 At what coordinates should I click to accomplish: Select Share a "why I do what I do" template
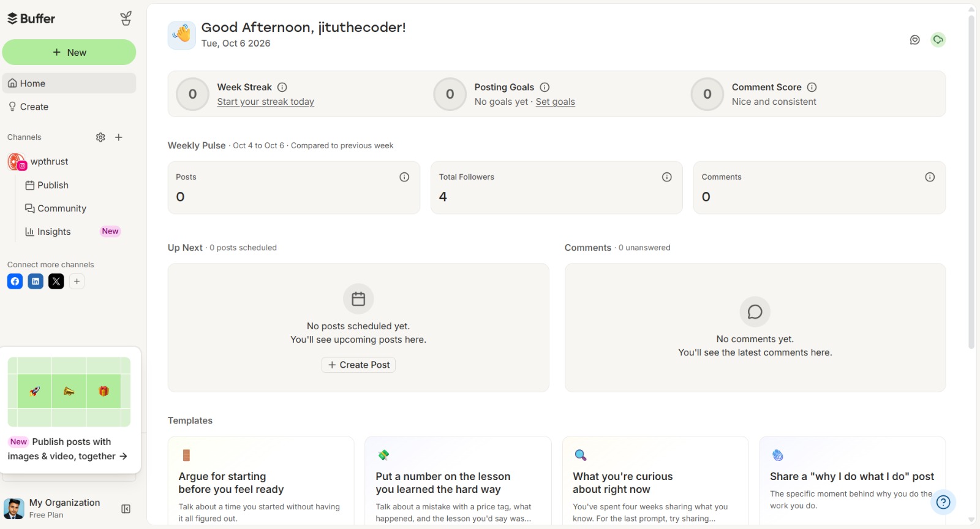coord(853,481)
